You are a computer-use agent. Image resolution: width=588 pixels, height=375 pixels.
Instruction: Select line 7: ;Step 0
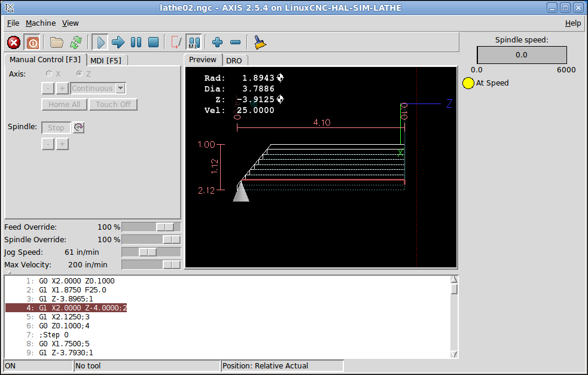[54, 335]
